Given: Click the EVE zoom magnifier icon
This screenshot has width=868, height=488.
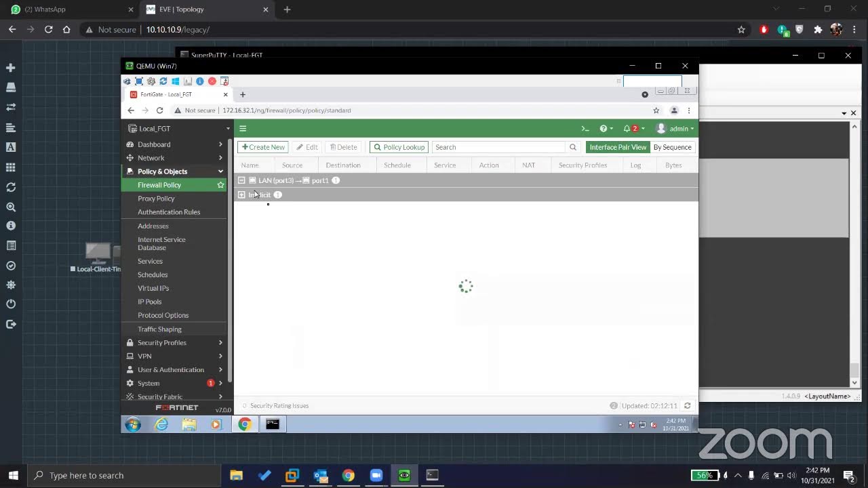Looking at the screenshot, I should pyautogui.click(x=11, y=207).
